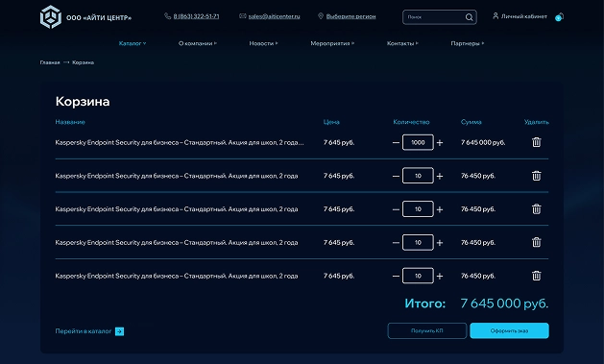The image size is (604, 364).
Task: Delete the second cart row item
Action: tap(537, 176)
